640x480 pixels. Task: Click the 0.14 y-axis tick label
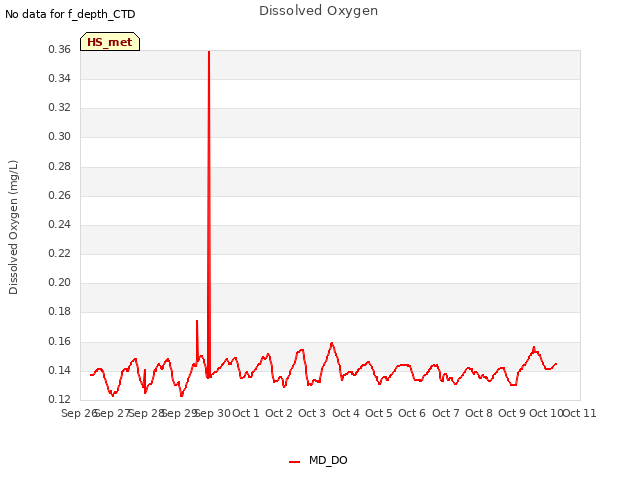coord(60,371)
